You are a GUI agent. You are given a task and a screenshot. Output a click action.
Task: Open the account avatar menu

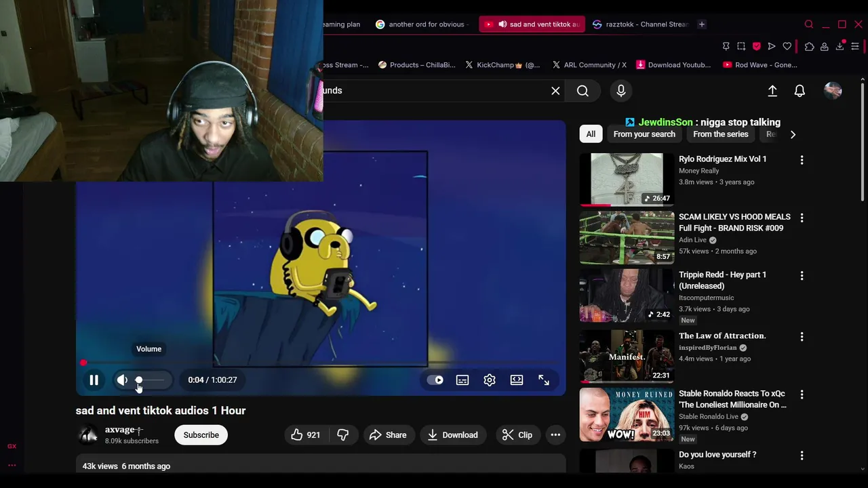tap(833, 91)
